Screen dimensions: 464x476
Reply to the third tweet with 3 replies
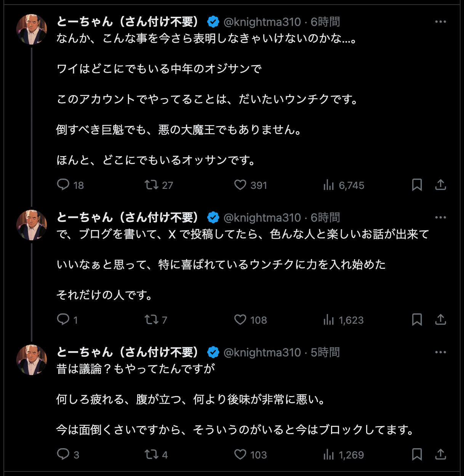click(63, 454)
